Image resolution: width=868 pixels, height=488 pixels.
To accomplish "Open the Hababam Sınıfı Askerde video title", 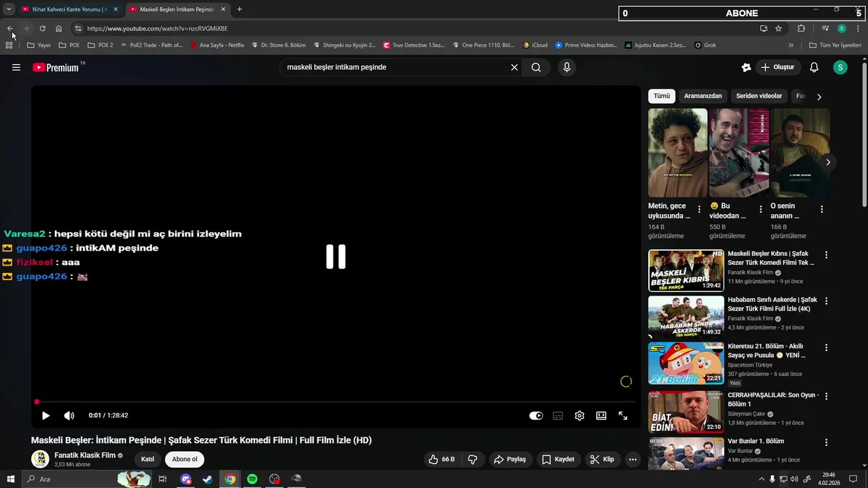I will click(x=772, y=304).
